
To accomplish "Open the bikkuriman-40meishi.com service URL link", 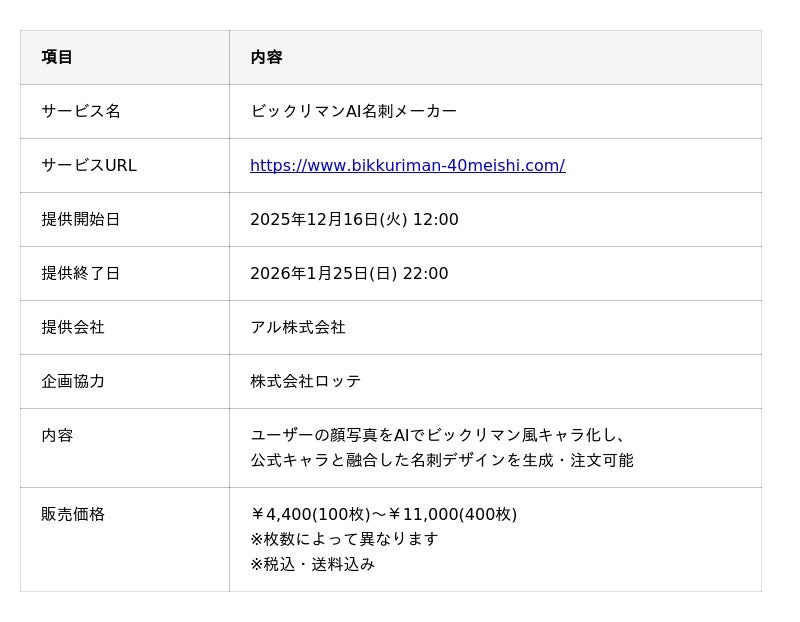I will point(407,166).
